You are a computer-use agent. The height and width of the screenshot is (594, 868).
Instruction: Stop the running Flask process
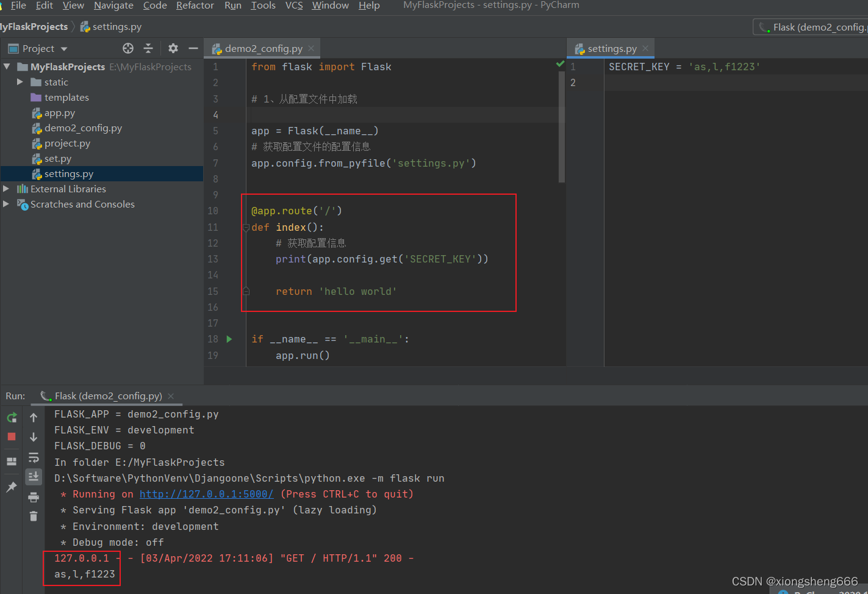tap(12, 436)
